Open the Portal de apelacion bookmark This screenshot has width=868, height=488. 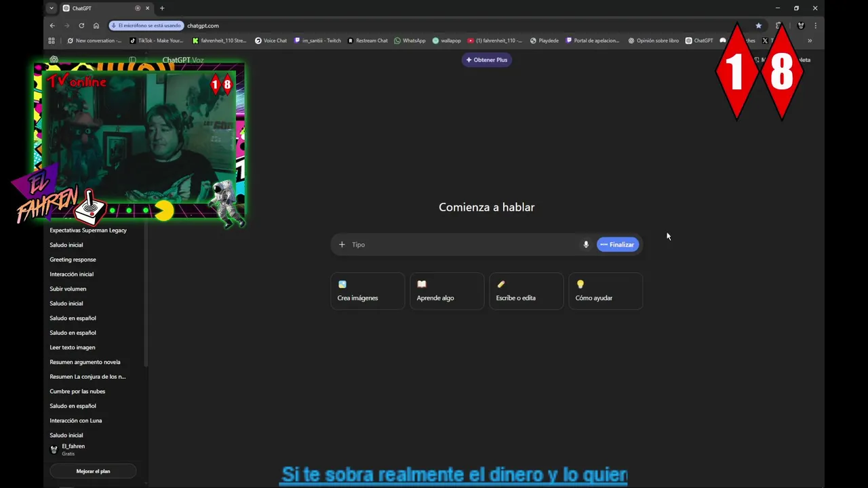(x=593, y=41)
